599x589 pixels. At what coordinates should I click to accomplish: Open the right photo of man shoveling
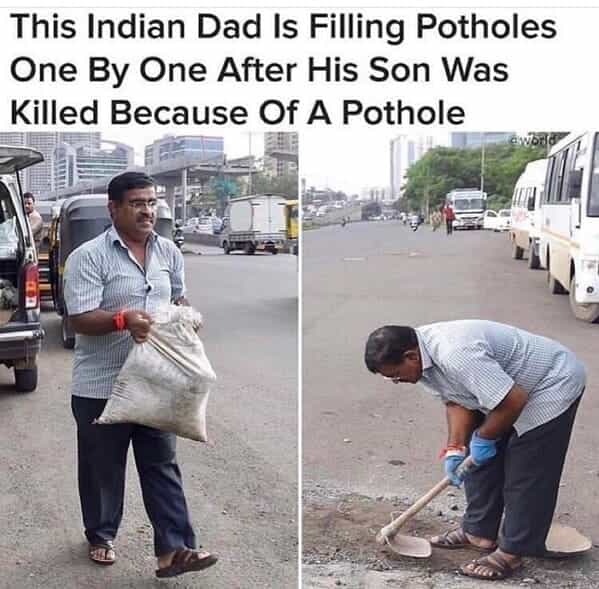click(451, 360)
